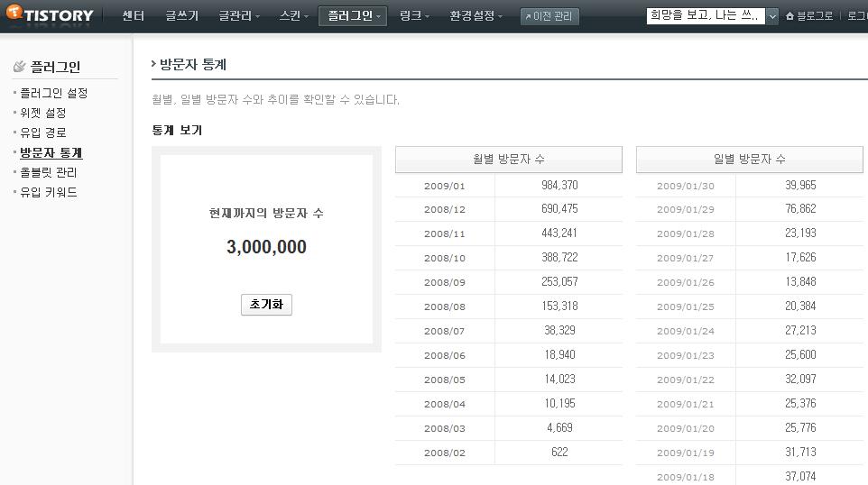The width and height of the screenshot is (868, 485).
Task: Click the 현재까지의 방문자 수 label
Action: pyautogui.click(x=266, y=214)
